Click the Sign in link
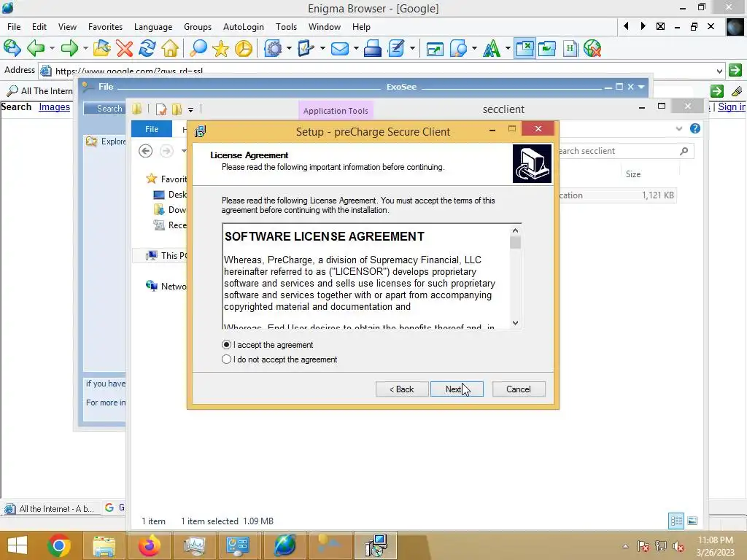This screenshot has height=560, width=747. tap(731, 106)
